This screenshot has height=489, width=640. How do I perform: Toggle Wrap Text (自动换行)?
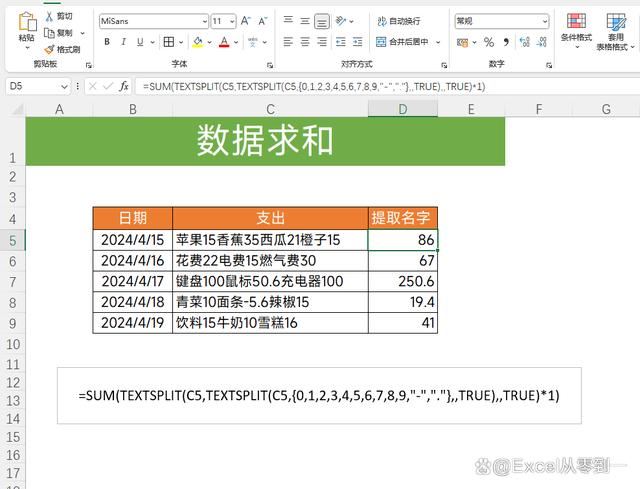click(398, 21)
